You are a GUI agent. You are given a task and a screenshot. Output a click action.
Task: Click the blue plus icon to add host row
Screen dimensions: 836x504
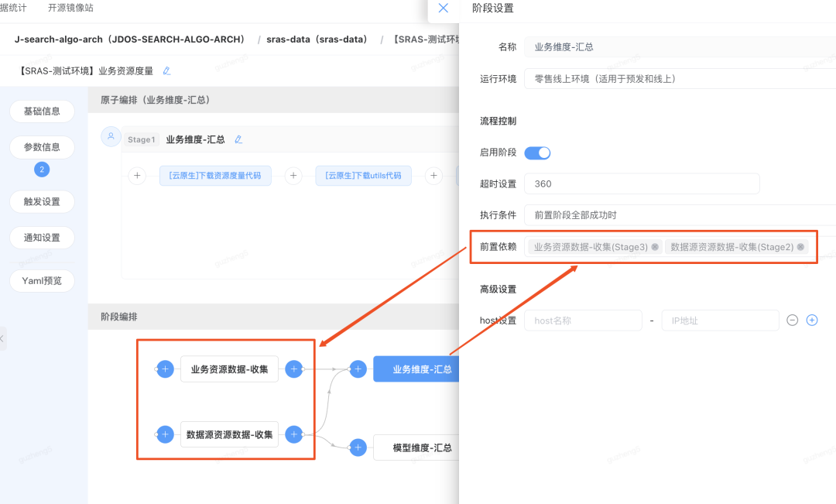click(812, 320)
